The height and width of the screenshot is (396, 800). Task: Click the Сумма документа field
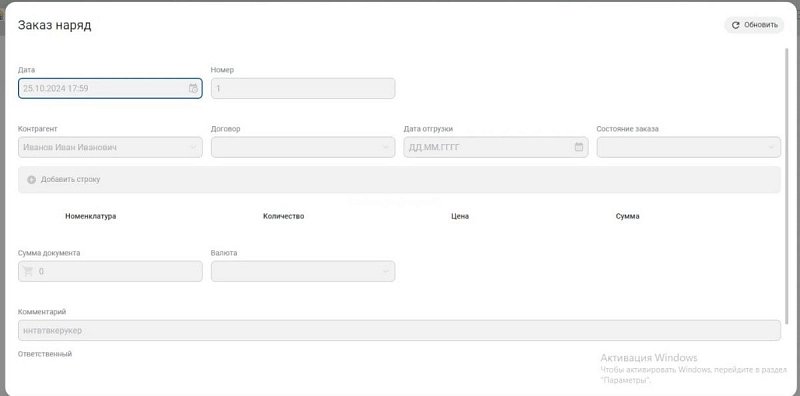(110, 271)
